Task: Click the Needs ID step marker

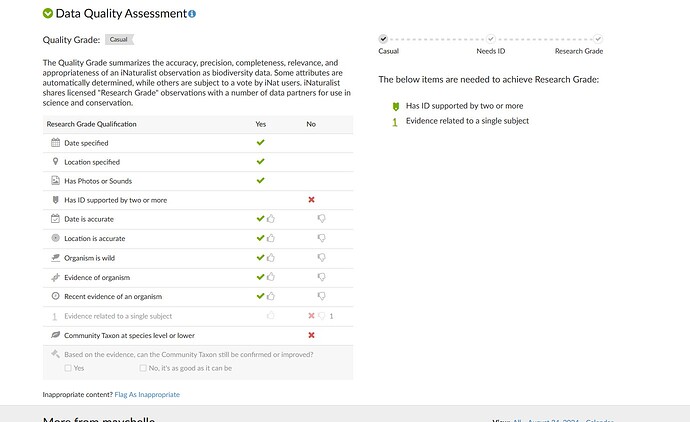Action: 491,39
